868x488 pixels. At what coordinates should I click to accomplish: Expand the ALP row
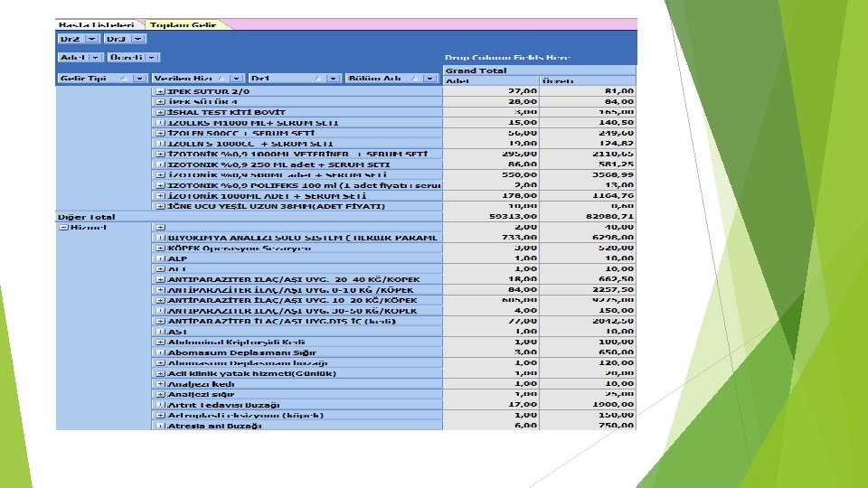tap(160, 258)
